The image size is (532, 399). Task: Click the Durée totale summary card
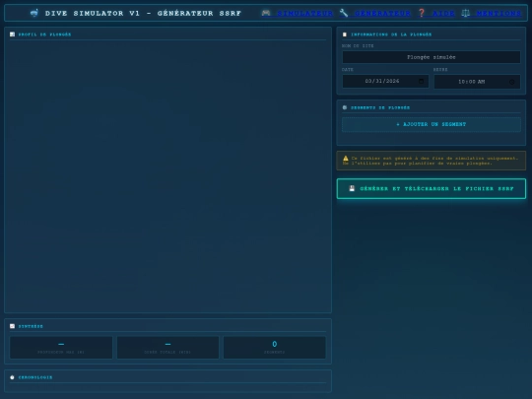[167, 348]
